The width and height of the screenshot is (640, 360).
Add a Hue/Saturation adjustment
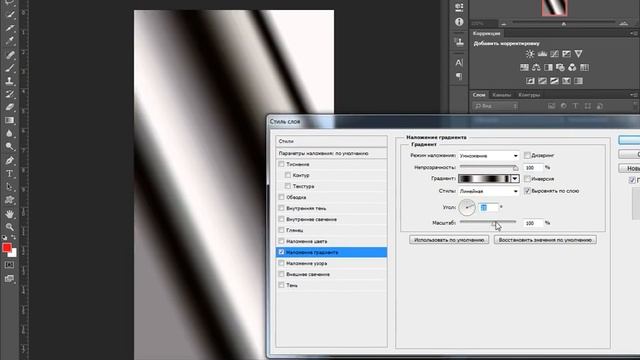click(524, 67)
